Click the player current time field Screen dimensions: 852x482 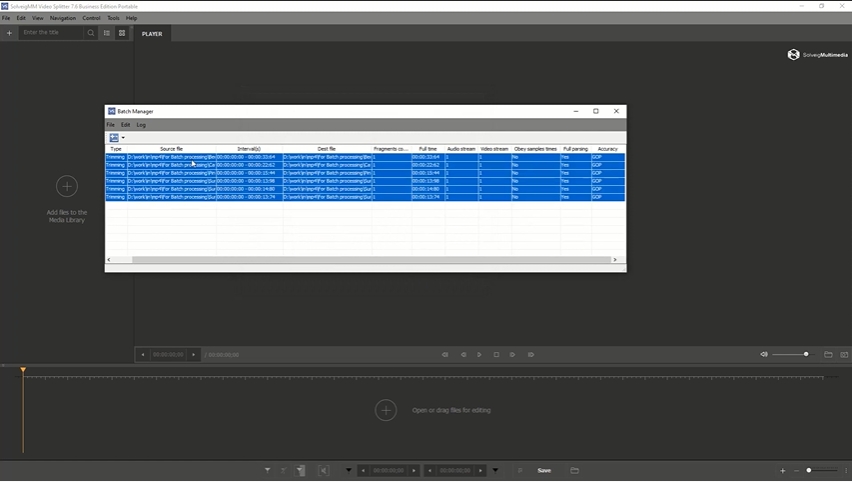coord(168,355)
